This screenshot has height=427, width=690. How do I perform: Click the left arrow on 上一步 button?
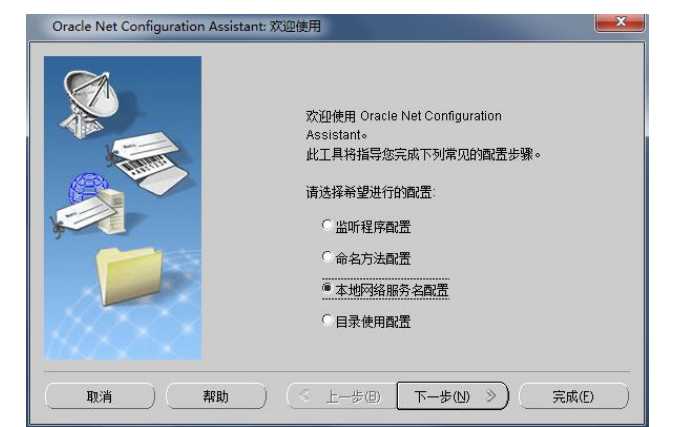[304, 395]
